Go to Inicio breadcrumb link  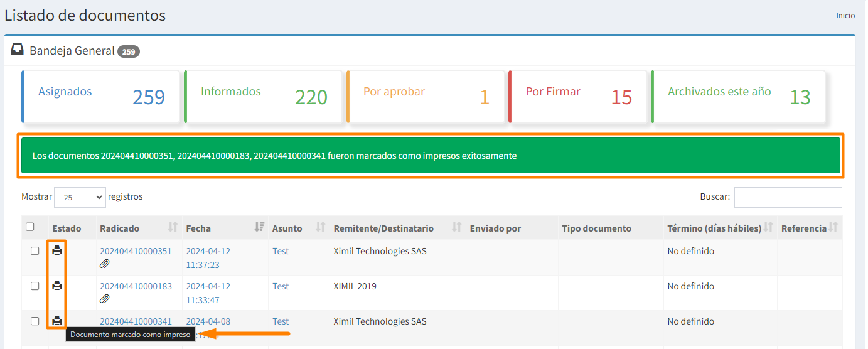pos(845,16)
